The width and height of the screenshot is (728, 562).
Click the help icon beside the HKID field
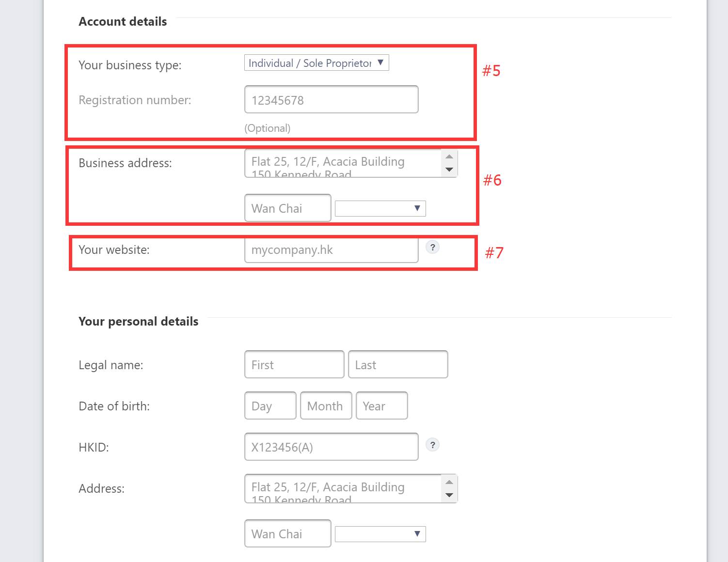point(432,445)
